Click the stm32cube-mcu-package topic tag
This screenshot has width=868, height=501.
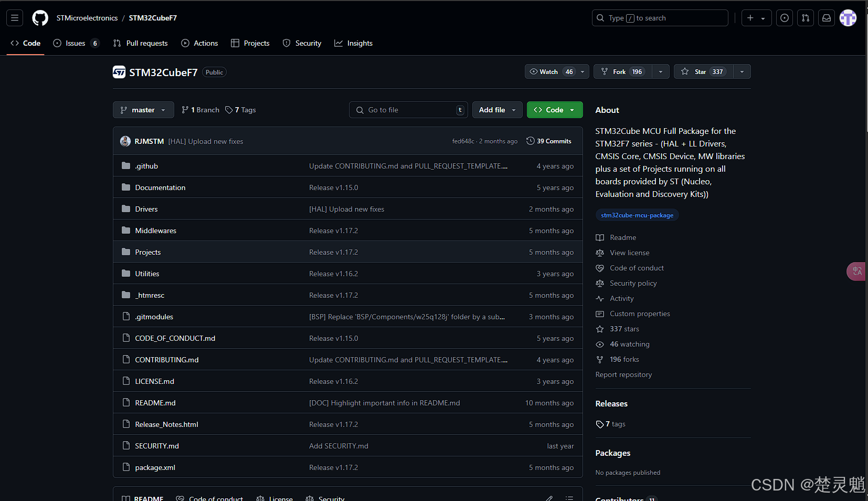pos(637,215)
